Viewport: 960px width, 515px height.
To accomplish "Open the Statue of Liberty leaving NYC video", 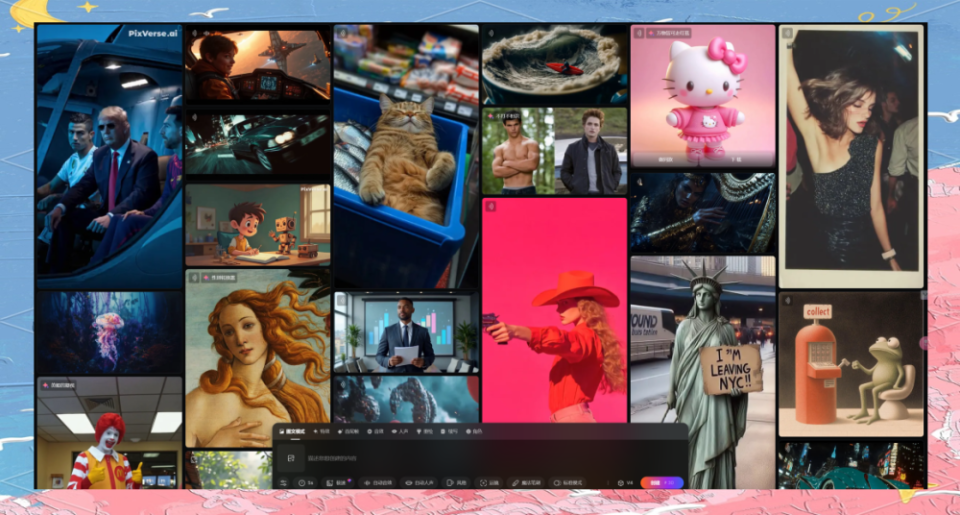I will click(703, 372).
